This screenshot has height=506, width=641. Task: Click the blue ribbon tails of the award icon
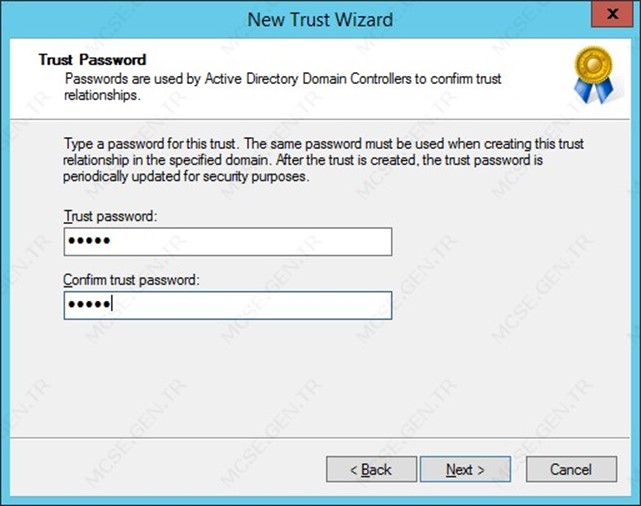point(594,91)
